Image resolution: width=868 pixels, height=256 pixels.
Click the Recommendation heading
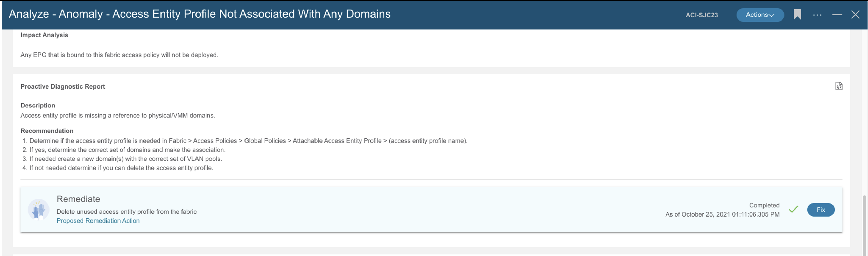(47, 131)
